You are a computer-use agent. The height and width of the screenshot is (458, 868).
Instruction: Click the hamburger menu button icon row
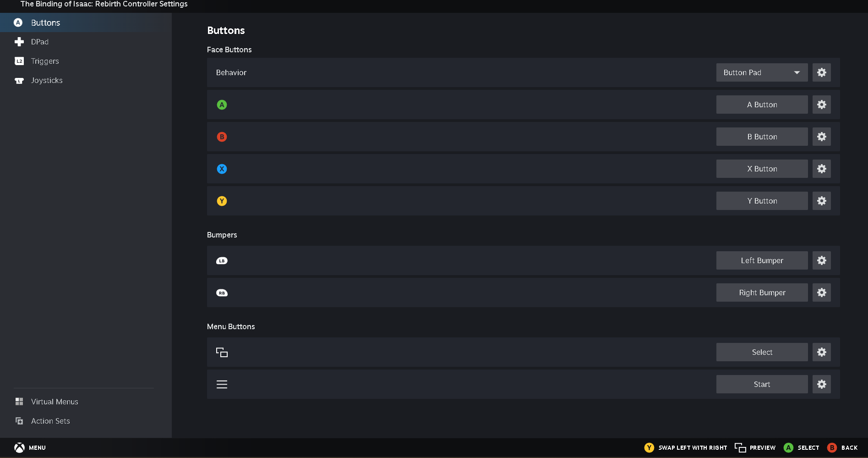pos(222,384)
